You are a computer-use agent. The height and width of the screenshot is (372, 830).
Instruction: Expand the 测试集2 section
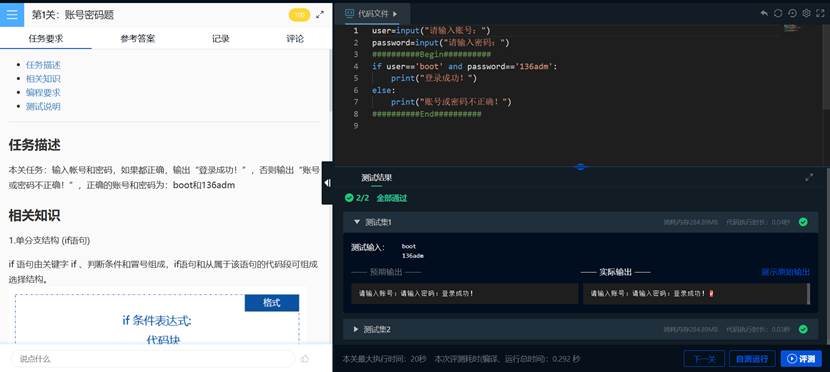pos(356,329)
